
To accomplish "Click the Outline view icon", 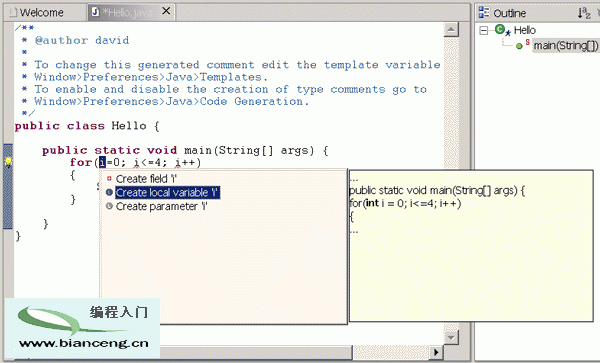I will point(484,12).
